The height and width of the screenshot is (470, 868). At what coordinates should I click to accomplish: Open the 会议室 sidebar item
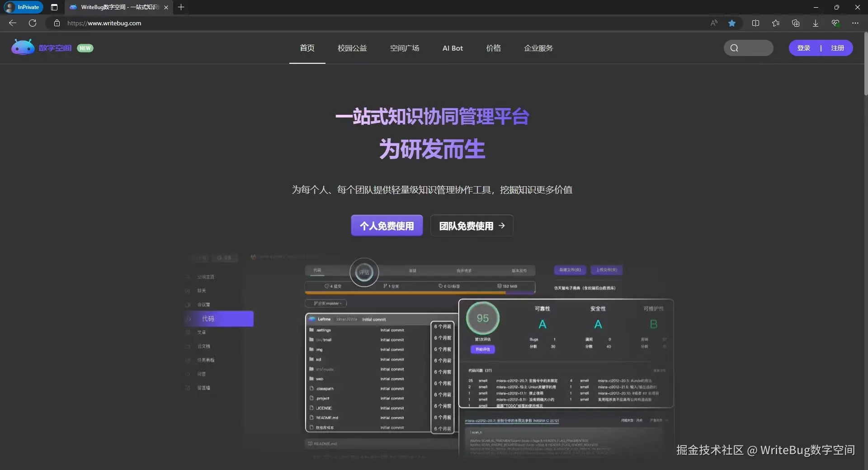click(x=203, y=305)
